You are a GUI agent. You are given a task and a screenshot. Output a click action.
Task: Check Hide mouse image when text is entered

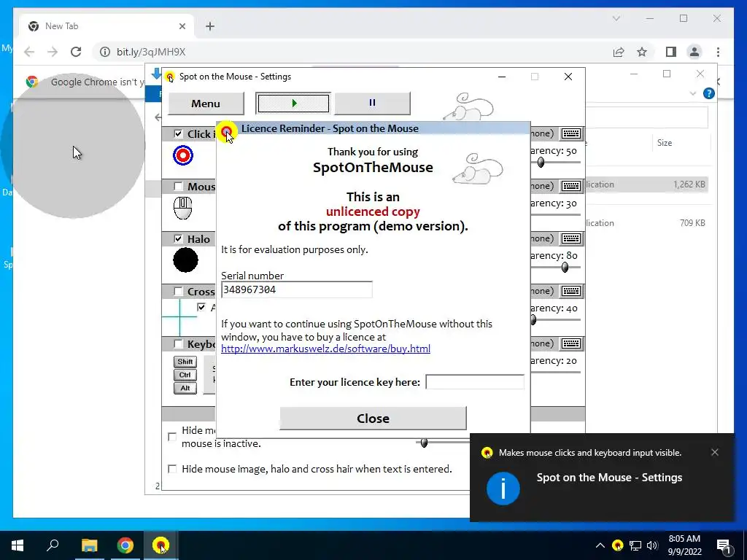coord(172,469)
